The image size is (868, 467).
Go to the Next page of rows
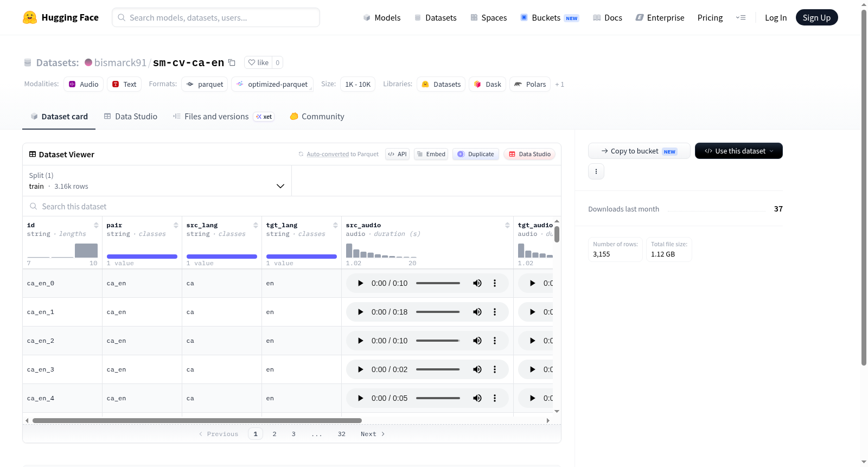(373, 434)
